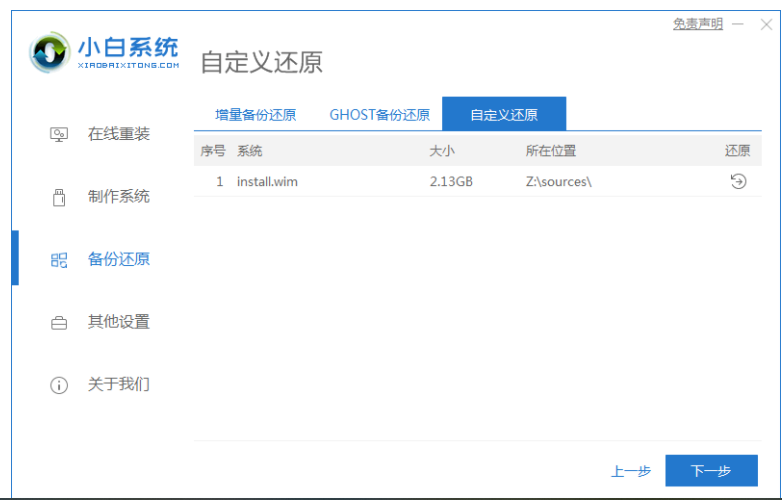Click the 大小 column header
This screenshot has width=782, height=500.
(442, 151)
